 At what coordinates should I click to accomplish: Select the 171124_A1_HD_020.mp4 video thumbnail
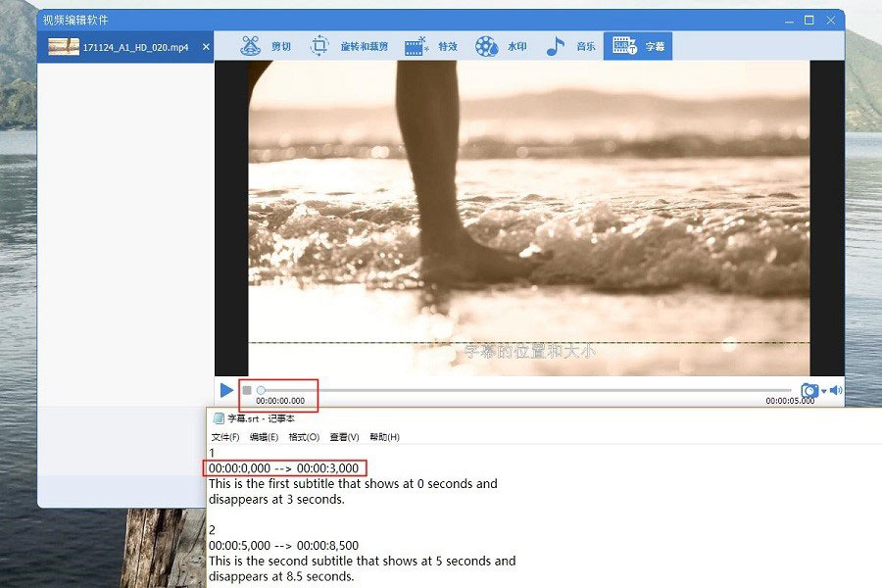tap(64, 46)
